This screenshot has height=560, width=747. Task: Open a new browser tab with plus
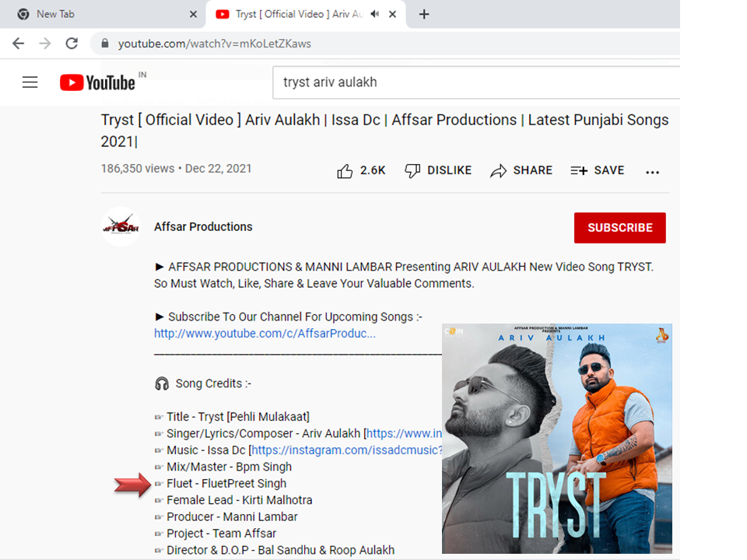(424, 14)
